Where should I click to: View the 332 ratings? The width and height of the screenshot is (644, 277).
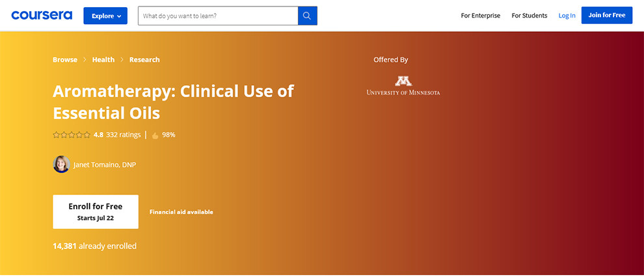tap(124, 135)
